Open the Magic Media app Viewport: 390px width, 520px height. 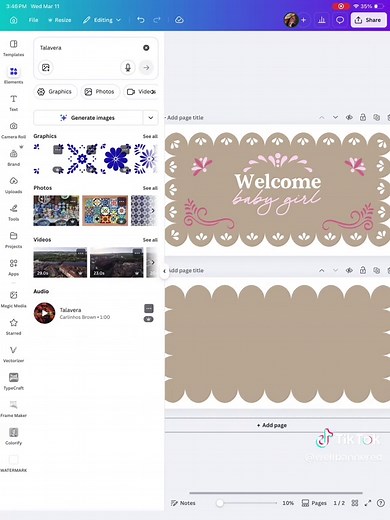click(14, 299)
